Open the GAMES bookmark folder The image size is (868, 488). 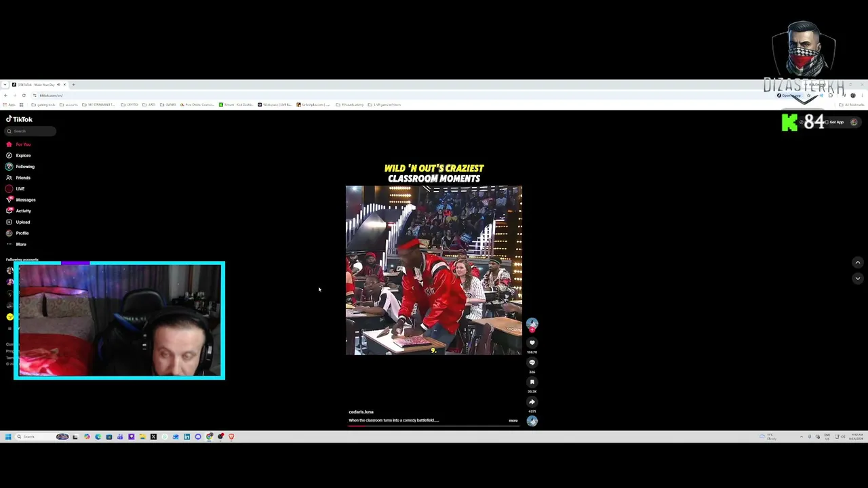coord(168,105)
